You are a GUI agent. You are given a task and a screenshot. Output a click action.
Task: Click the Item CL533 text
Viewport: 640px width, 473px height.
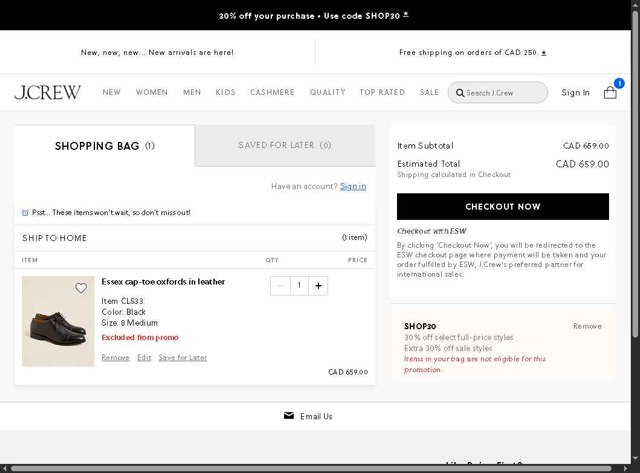[x=122, y=301]
